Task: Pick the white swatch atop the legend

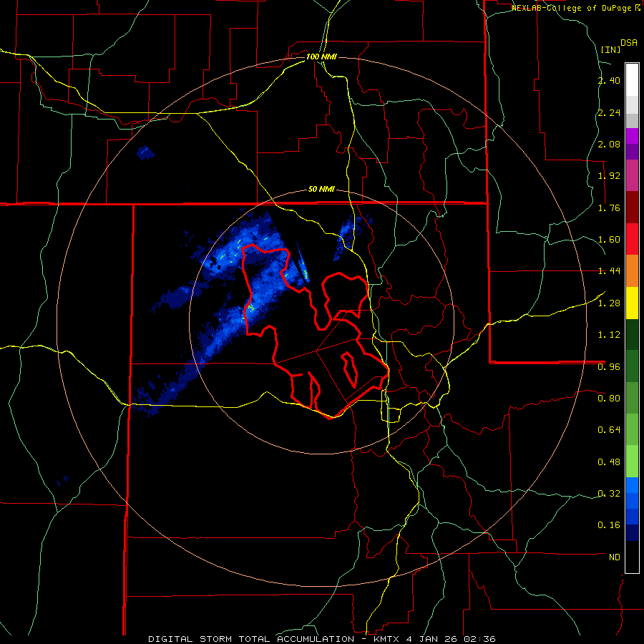Action: coord(632,79)
